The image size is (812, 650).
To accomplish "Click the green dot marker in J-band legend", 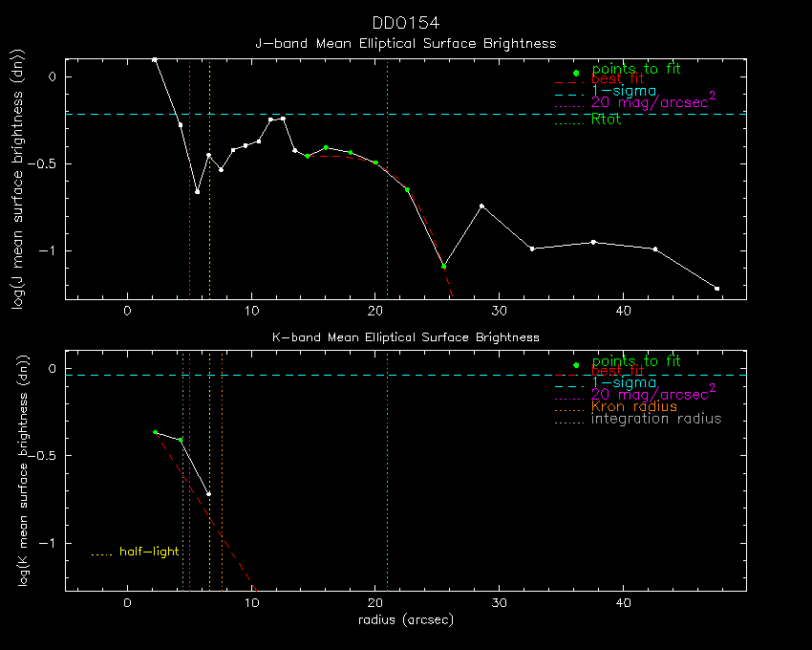I will [575, 73].
